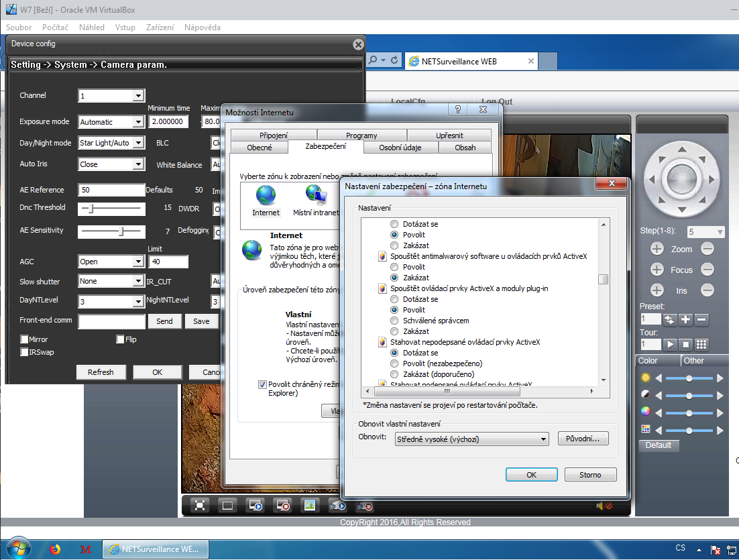The height and width of the screenshot is (560, 739).
Task: Click the Tour play icon
Action: (x=669, y=345)
